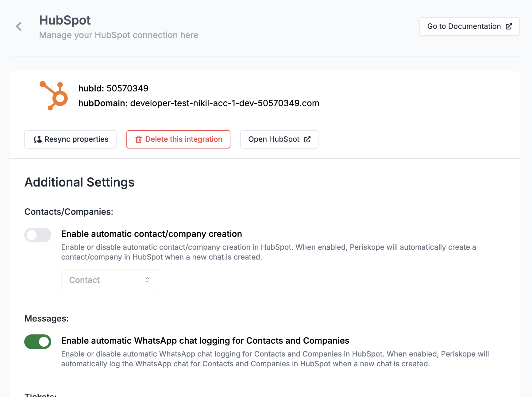The width and height of the screenshot is (532, 397).
Task: Click the HubSpot sprocket logo
Action: tap(54, 96)
